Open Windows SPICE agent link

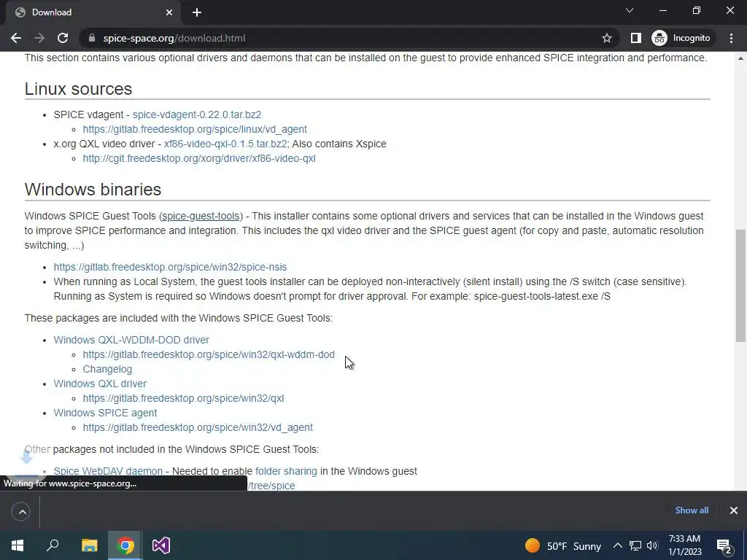point(105,413)
